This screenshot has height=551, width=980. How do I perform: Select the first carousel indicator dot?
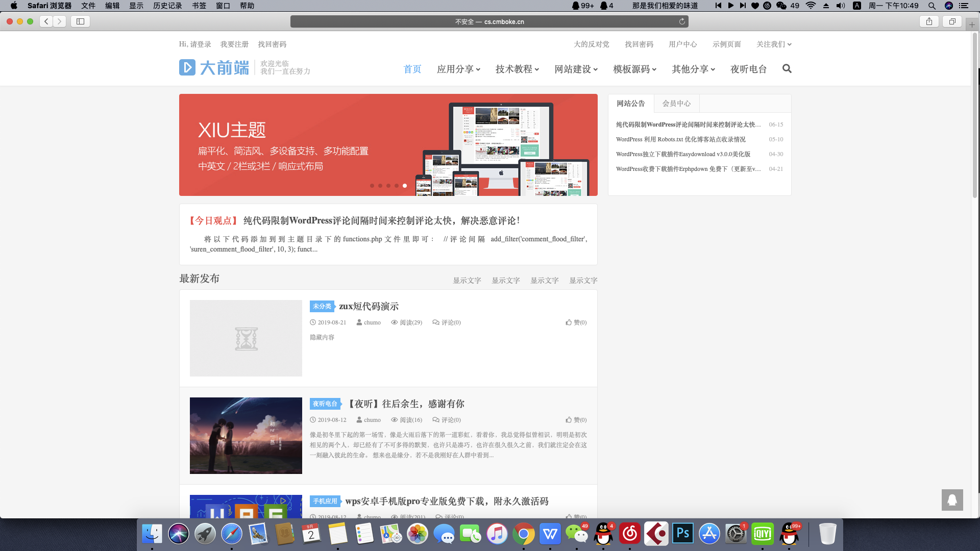click(372, 186)
